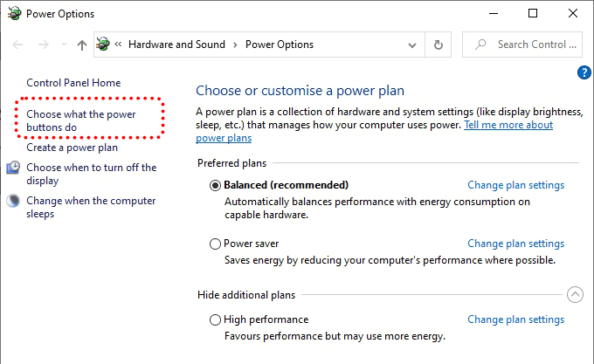Click the search magnifier icon
The width and height of the screenshot is (594, 364).
480,45
